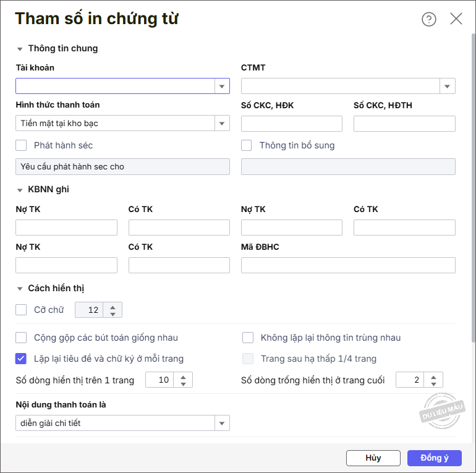Decrease the Cỡ chữ font size value

[x=113, y=314]
